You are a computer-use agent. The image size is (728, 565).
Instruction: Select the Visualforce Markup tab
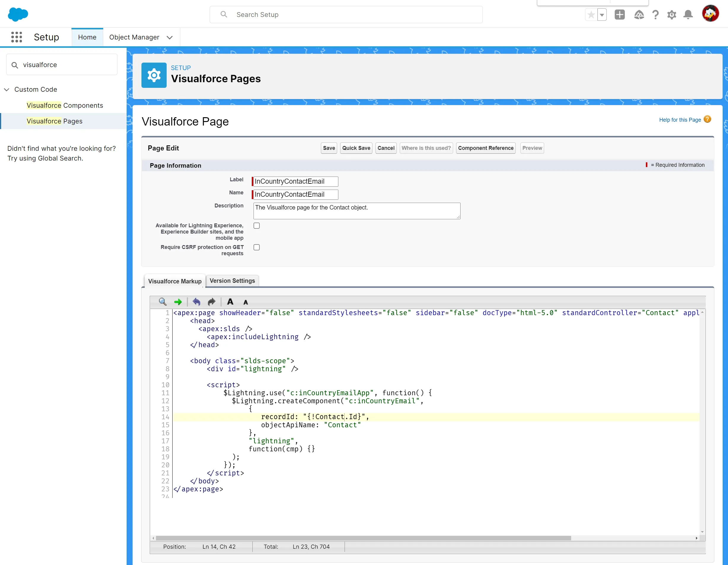tap(175, 281)
